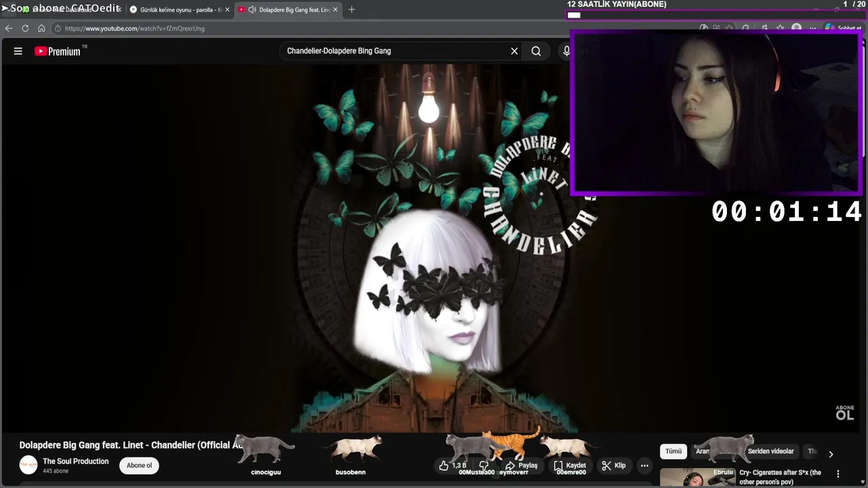View site information lock icon in address bar
The image size is (868, 488).
point(58,28)
